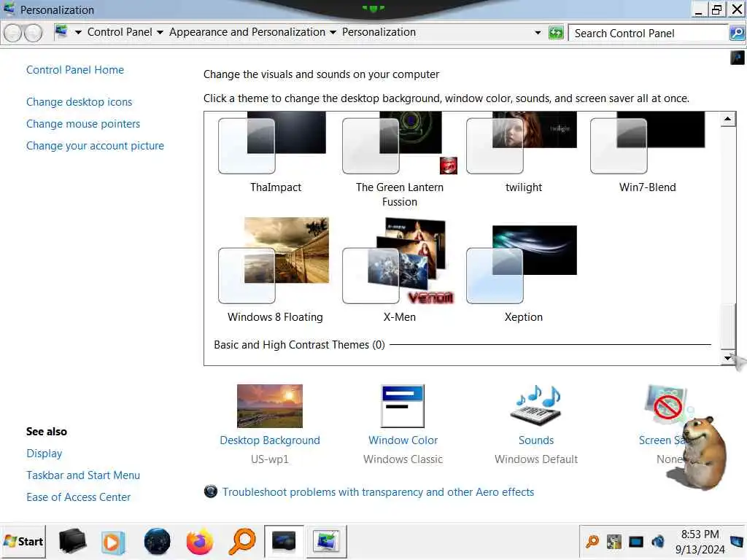This screenshot has width=747, height=560.
Task: Switch to the dark window taskbar button
Action: 284,542
